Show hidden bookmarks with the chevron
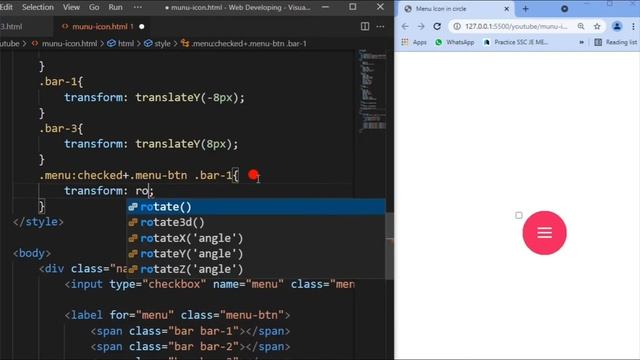640x360 pixels. pos(581,42)
